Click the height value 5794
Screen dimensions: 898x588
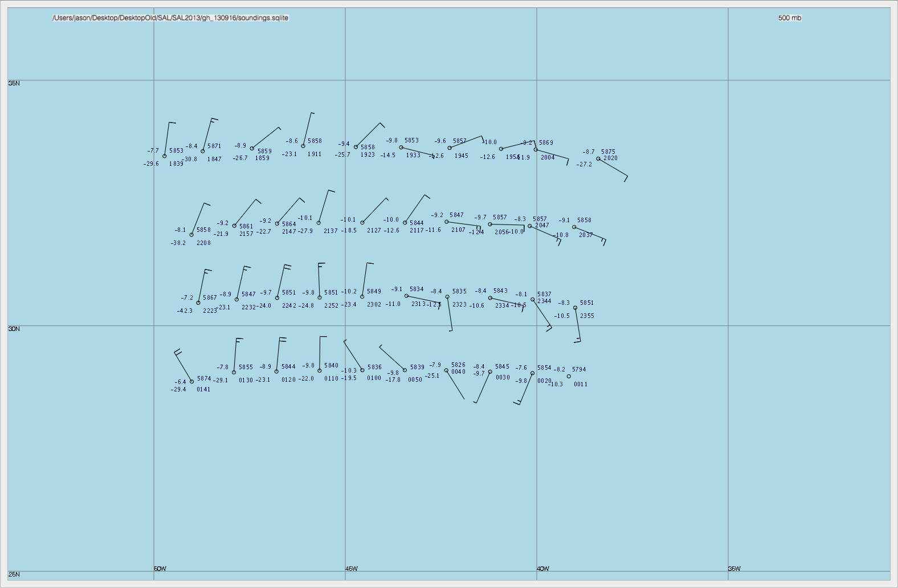(579, 370)
